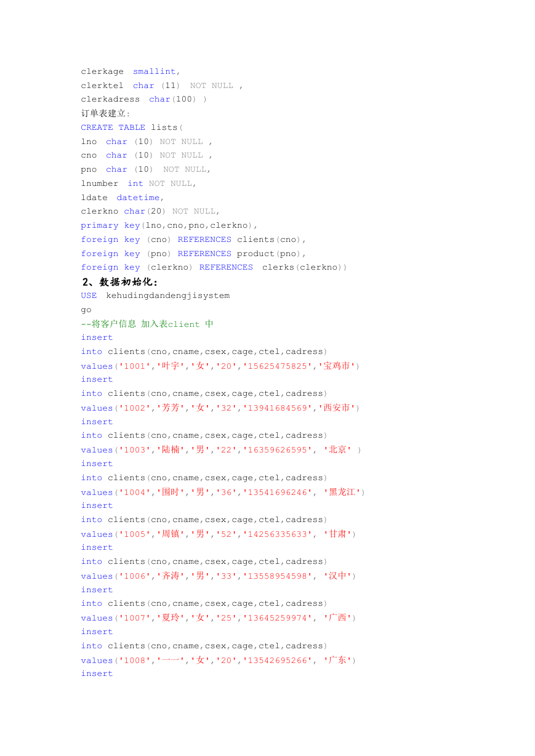Click the address value '黑龙江'
Screen dimensions: 535x756
point(342,492)
